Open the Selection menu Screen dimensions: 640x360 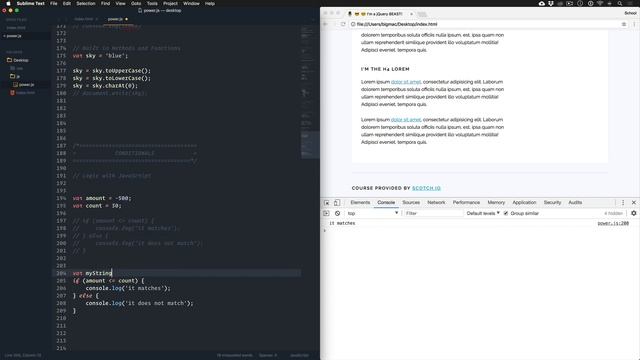[86, 3]
